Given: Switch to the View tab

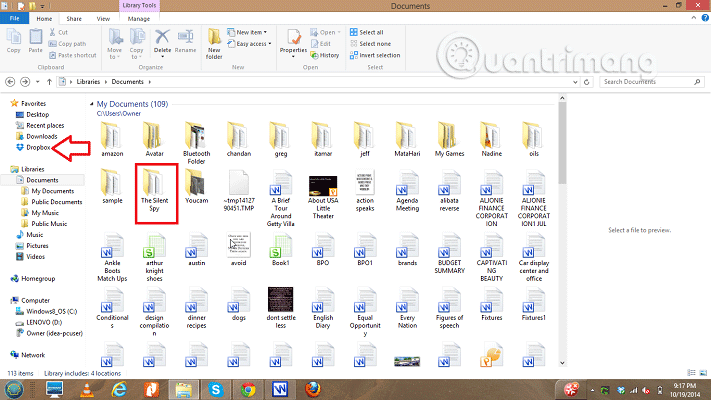Looking at the screenshot, I should [103, 19].
